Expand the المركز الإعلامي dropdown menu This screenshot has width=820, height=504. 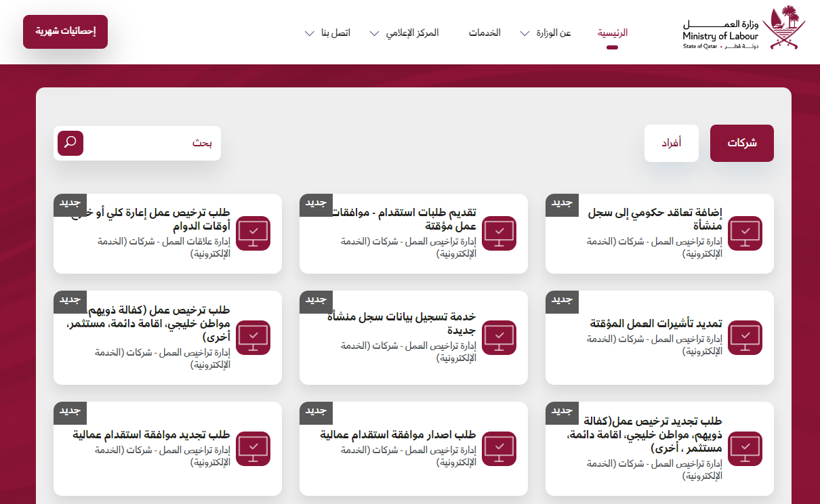pyautogui.click(x=405, y=33)
